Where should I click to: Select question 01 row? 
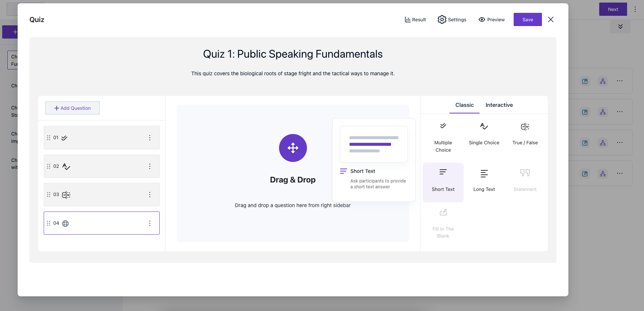[102, 138]
